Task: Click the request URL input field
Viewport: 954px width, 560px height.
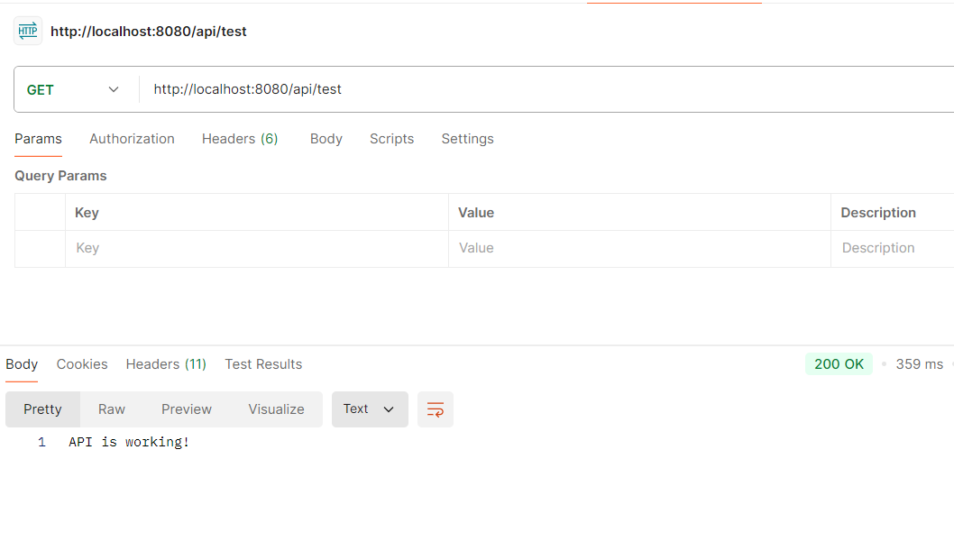Action: (x=541, y=89)
